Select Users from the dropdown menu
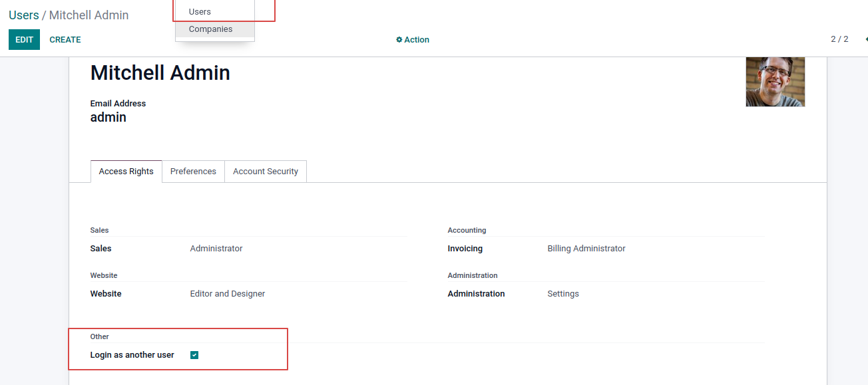Image resolution: width=868 pixels, height=385 pixels. tap(200, 12)
